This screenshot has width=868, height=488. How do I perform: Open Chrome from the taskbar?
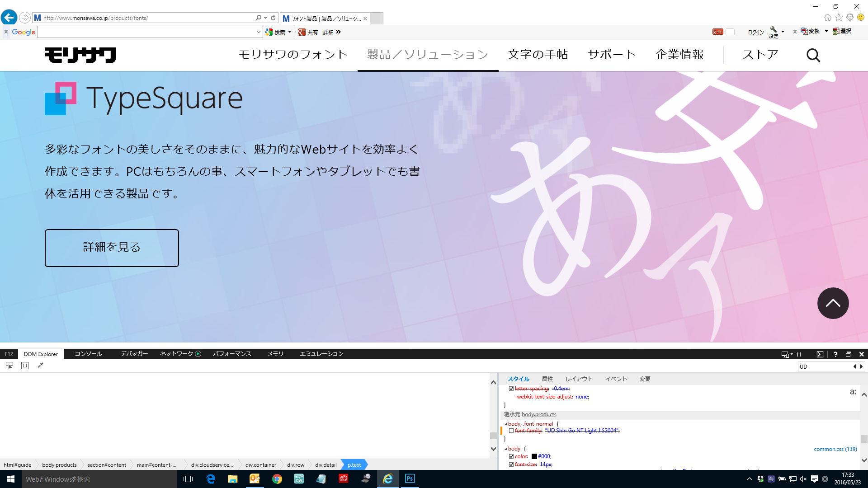pyautogui.click(x=277, y=479)
